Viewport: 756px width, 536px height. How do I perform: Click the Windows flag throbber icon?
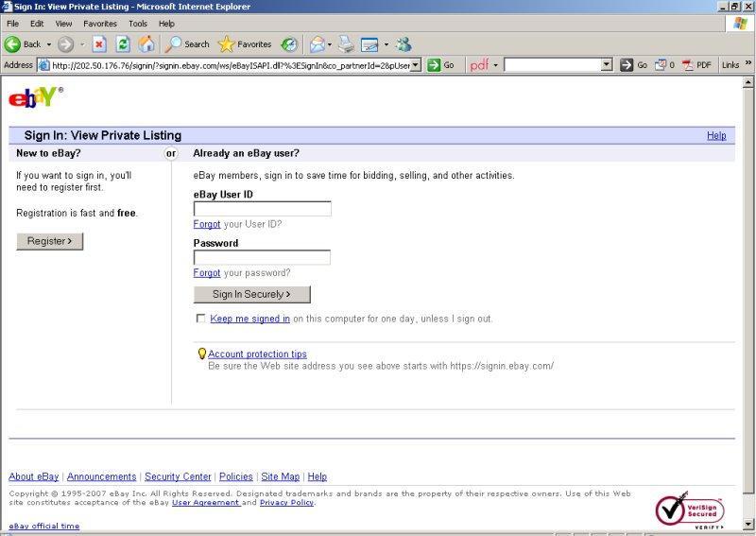(740, 23)
